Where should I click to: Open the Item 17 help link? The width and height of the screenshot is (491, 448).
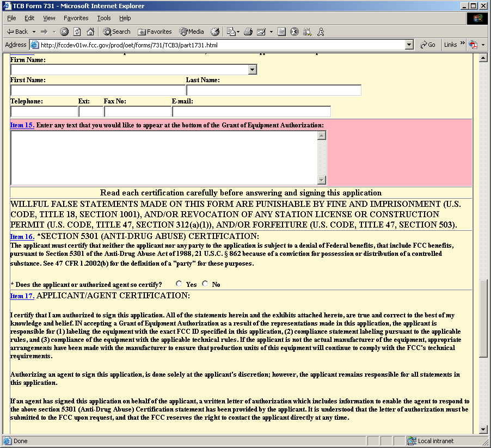pyautogui.click(x=22, y=296)
